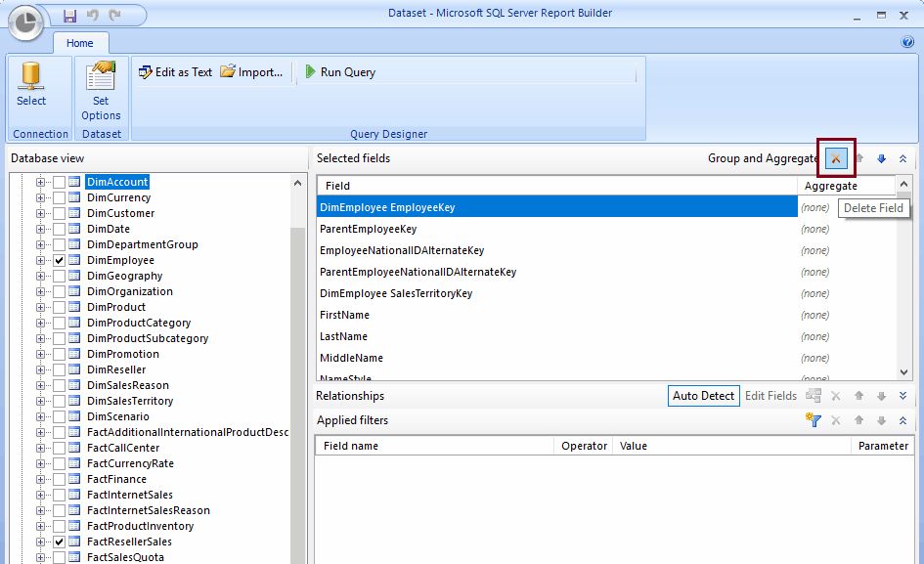The image size is (924, 564).
Task: Click the move down arrow in Relationships
Action: tap(881, 396)
